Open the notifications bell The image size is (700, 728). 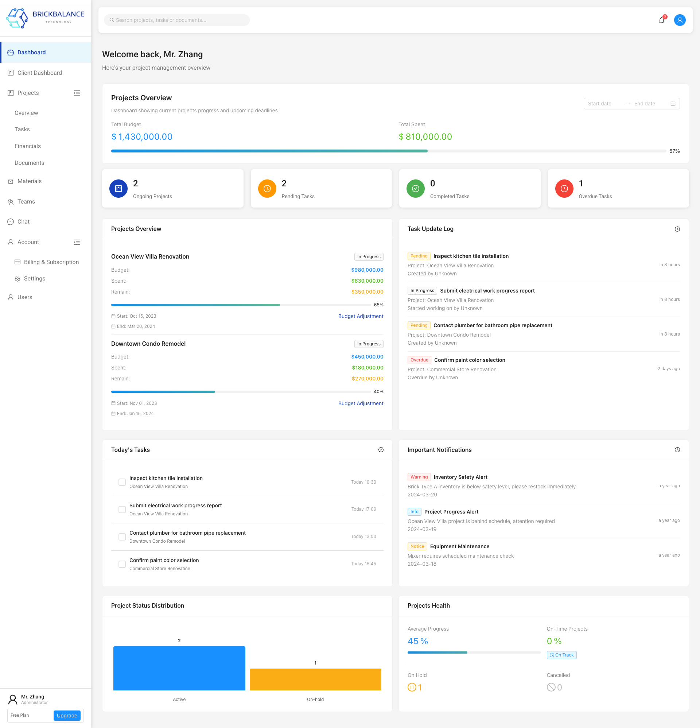[661, 20]
